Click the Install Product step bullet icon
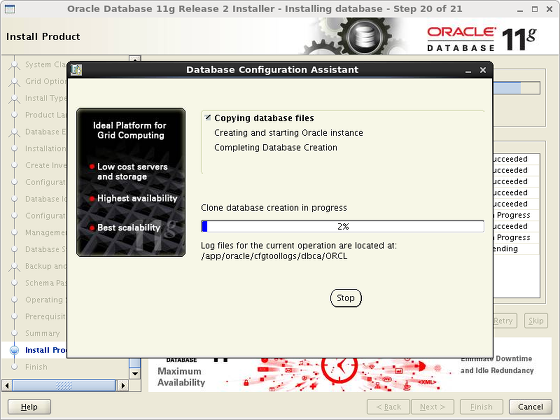 click(14, 350)
